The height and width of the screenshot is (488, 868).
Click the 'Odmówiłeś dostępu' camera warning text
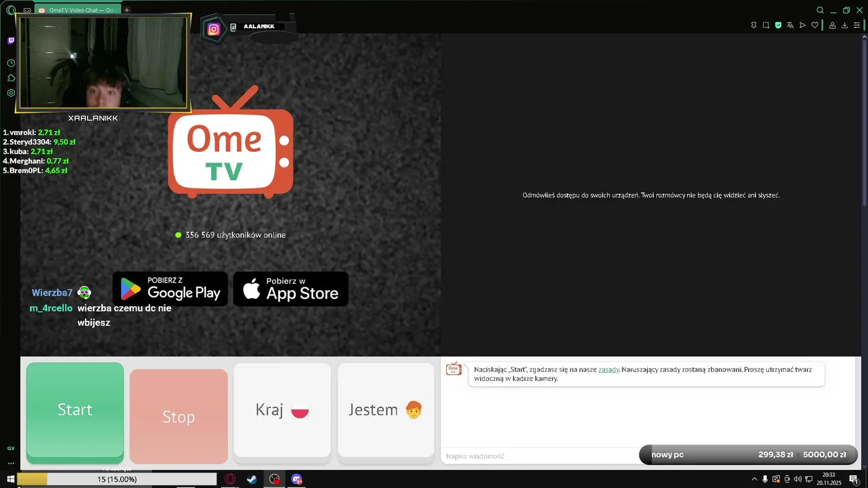(x=651, y=195)
